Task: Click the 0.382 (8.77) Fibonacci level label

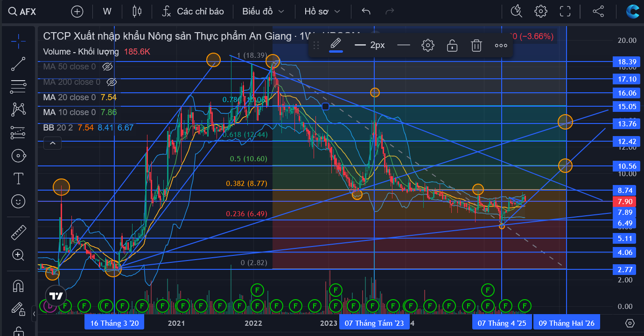Action: (x=246, y=184)
